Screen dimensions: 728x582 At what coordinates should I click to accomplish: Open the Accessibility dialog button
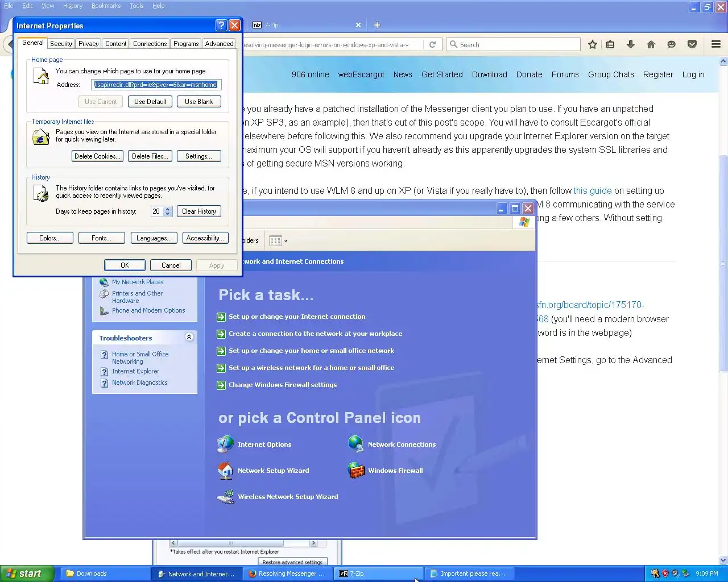[205, 238]
